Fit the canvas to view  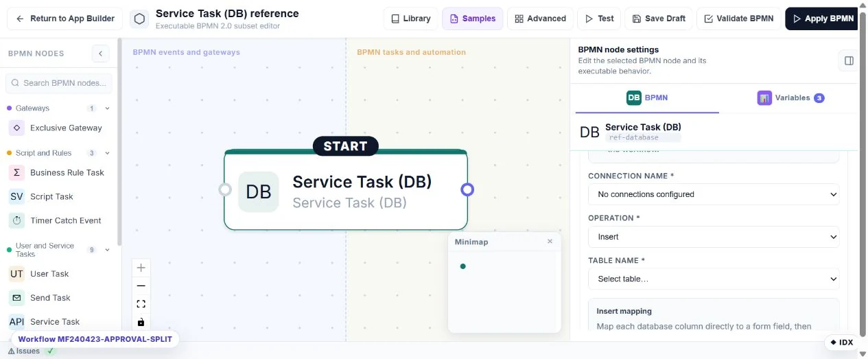141,303
